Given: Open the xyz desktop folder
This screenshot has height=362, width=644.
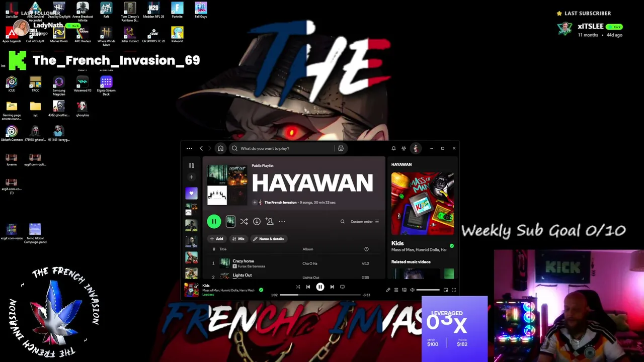Looking at the screenshot, I should [35, 109].
